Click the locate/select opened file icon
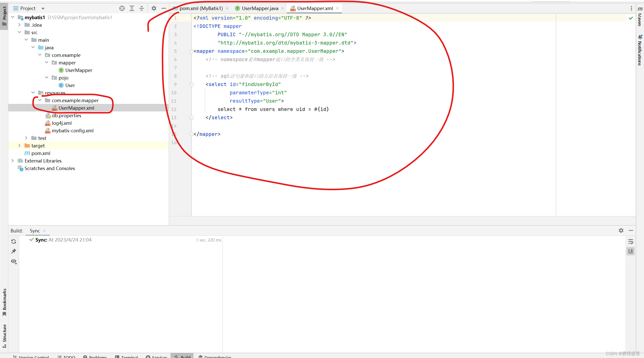Screen dimensions: 644x358 click(x=122, y=8)
